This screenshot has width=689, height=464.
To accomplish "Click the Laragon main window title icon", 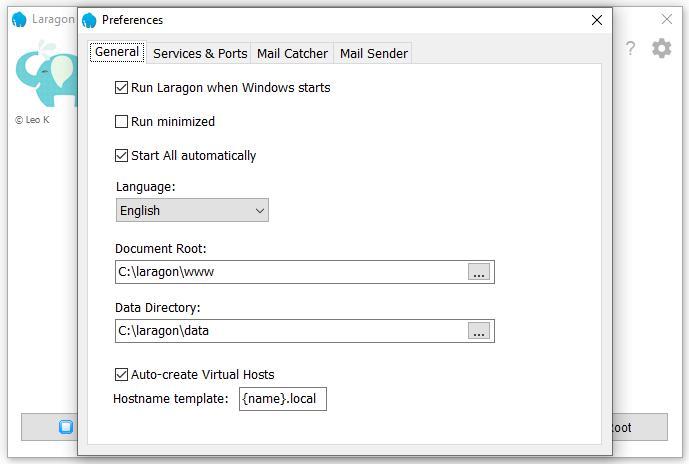I will 19,20.
